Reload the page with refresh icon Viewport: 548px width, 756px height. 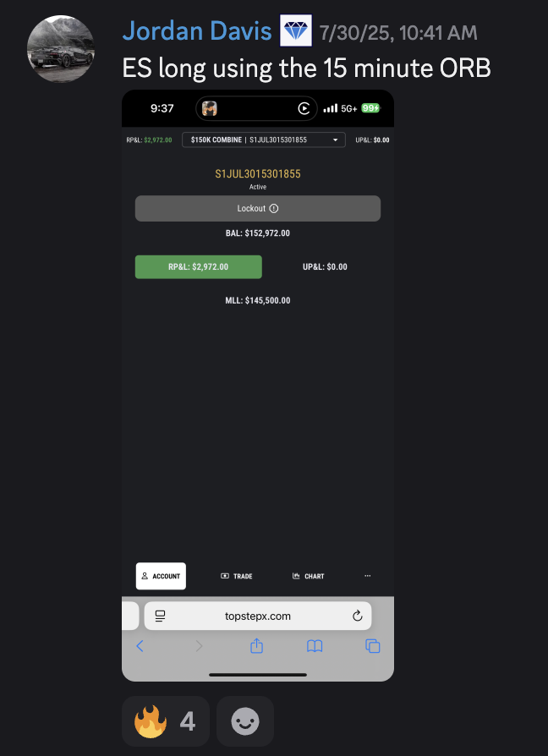(357, 616)
